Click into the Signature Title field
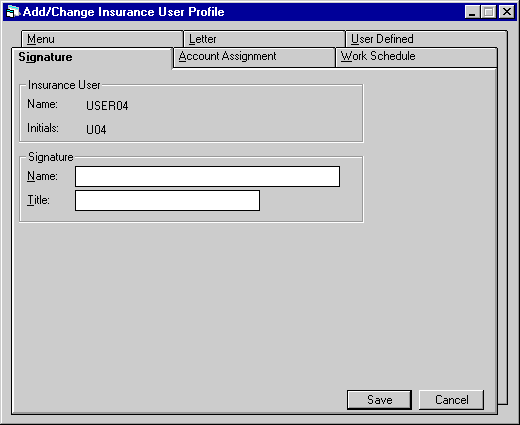Screen dimensions: 520x425 [x=167, y=200]
